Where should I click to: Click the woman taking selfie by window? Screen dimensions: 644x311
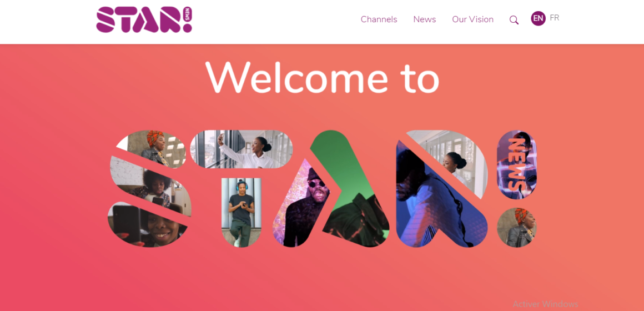click(x=241, y=149)
